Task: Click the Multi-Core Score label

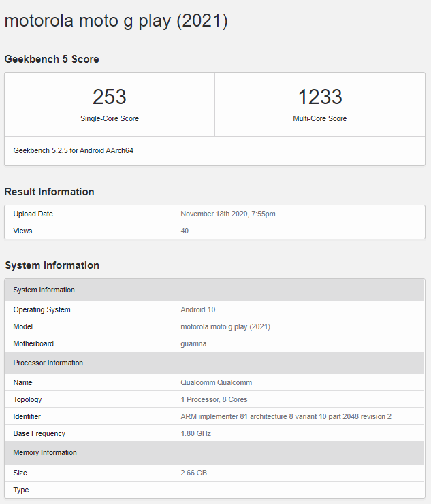Action: click(319, 118)
